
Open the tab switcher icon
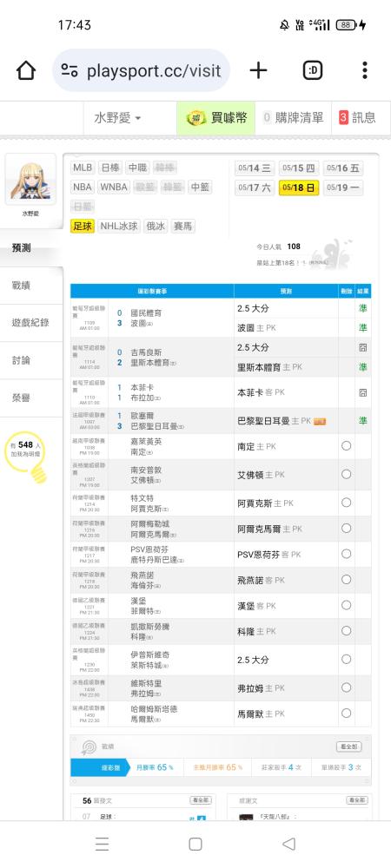point(313,70)
